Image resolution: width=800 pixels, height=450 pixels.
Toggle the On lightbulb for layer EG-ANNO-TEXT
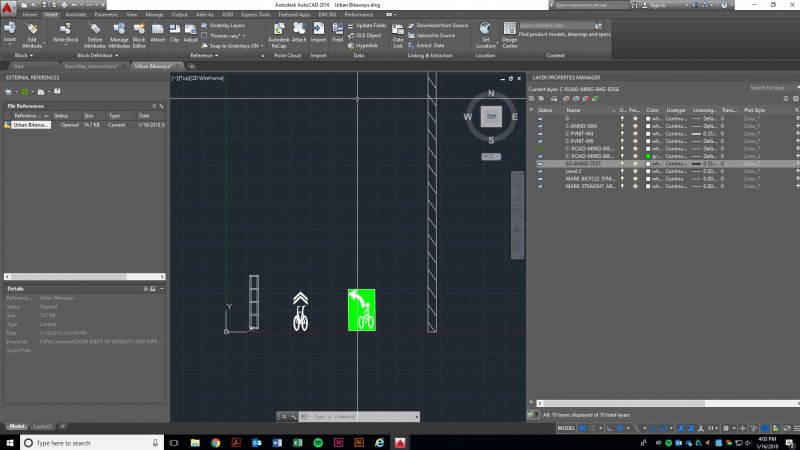click(x=622, y=163)
